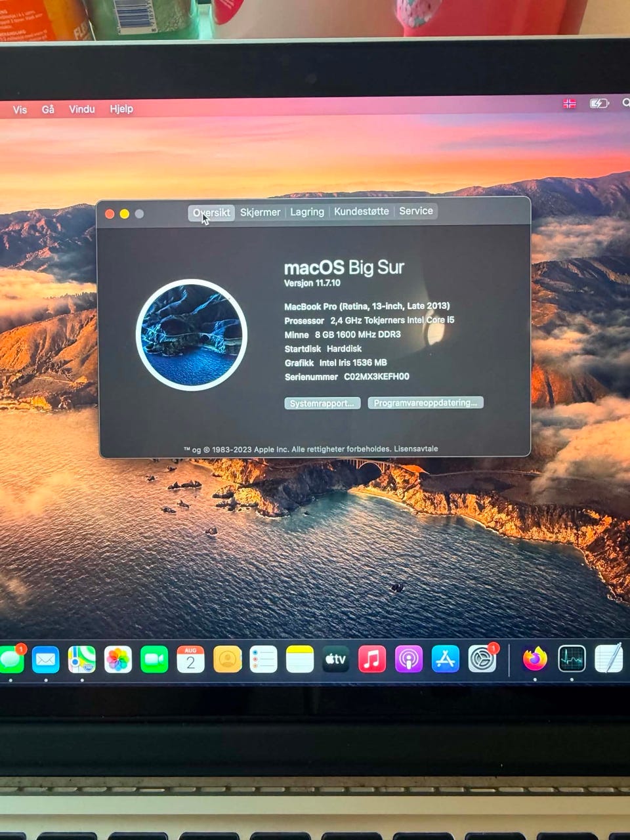Click the Systemrapport button
Screen dimensions: 630x840
[322, 403]
